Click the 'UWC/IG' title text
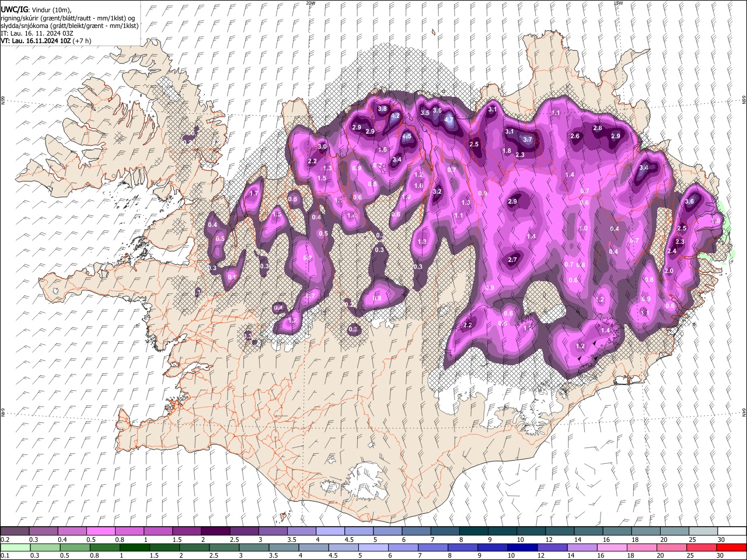This screenshot has height=560, width=747. coord(13,9)
